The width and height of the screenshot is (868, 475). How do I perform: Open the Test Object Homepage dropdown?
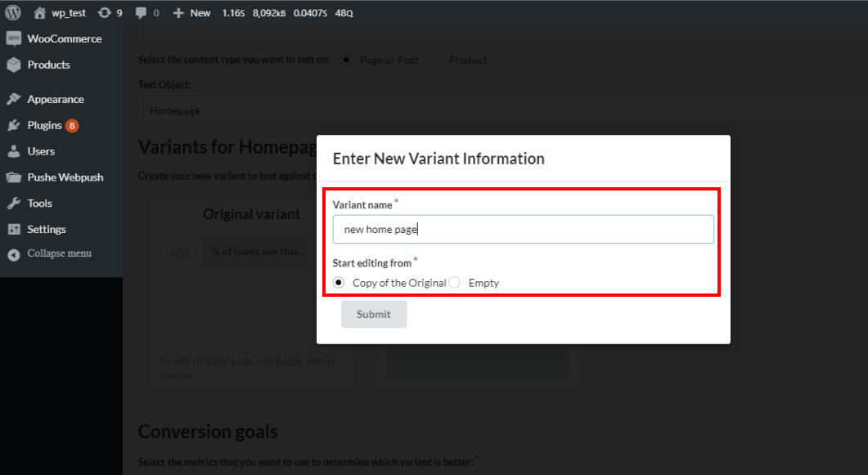tap(502, 110)
